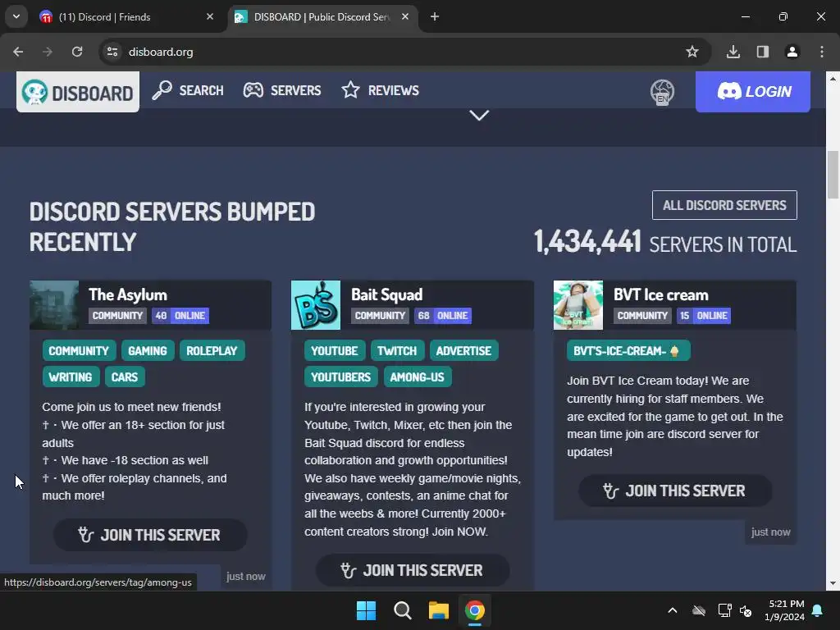Click the OneDrive cloud tray icon
This screenshot has width=840, height=630.
tap(699, 610)
